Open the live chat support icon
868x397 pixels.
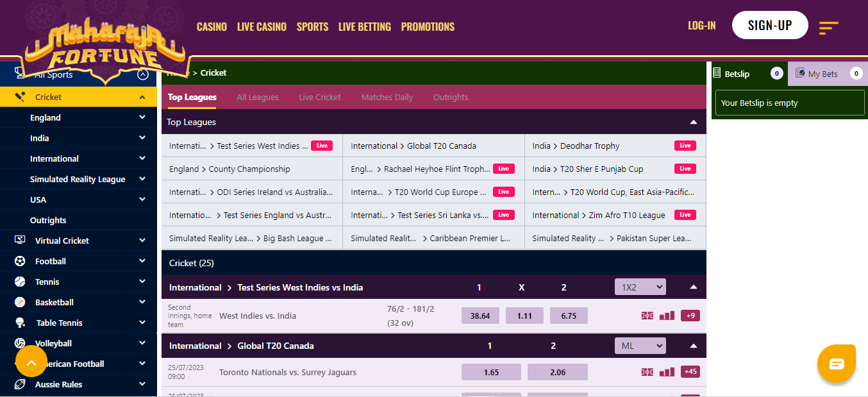837,364
